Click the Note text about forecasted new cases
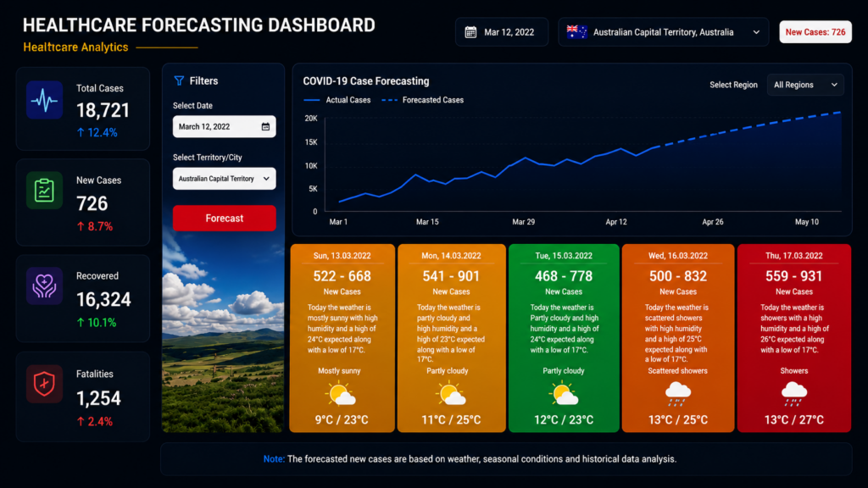 pos(470,458)
